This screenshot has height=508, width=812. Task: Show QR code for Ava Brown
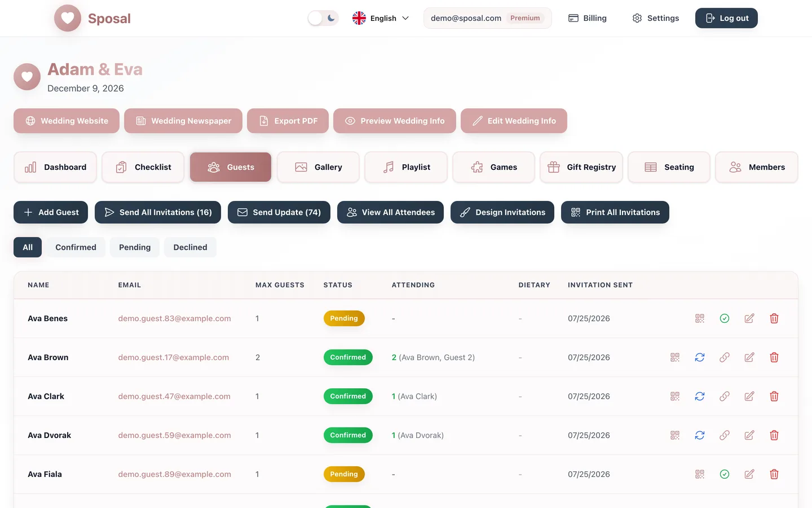coord(675,357)
